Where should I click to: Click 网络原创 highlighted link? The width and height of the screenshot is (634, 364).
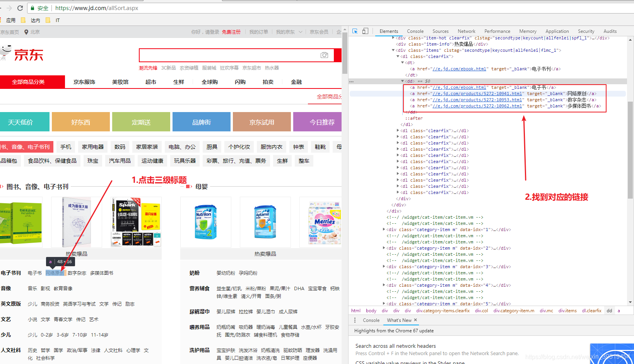click(55, 273)
